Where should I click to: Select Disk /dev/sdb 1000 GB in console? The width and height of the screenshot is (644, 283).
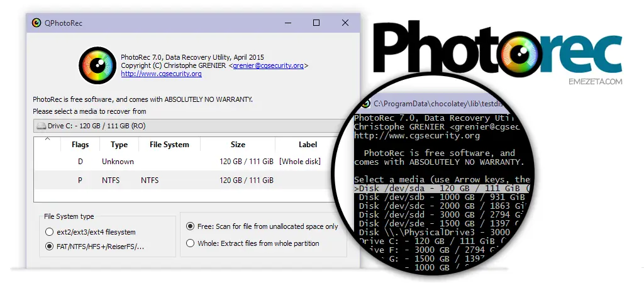click(x=442, y=197)
